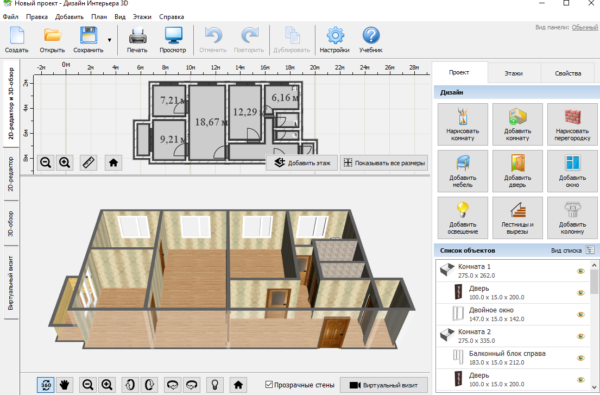Screen dimensions: 600x395
Task: Open the Файл menu
Action: (10, 17)
